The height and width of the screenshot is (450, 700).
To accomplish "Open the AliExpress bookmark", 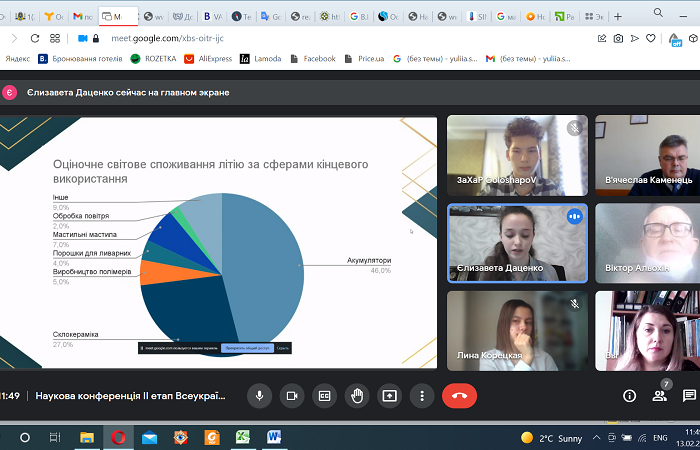I will coord(208,59).
